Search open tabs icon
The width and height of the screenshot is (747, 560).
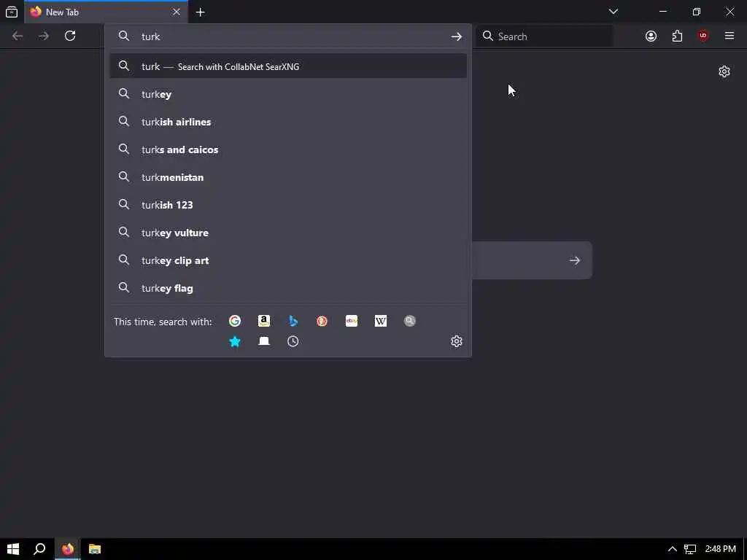point(264,341)
